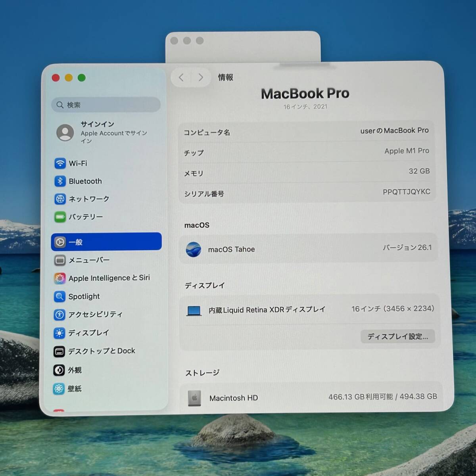Click the built-in display laptop icon

pos(194,311)
